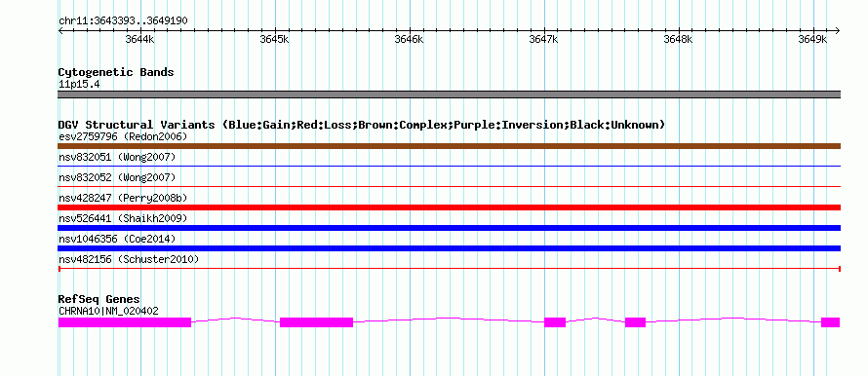Click the 11p15.4 band label
This screenshot has width=868, height=376.
pyautogui.click(x=79, y=85)
